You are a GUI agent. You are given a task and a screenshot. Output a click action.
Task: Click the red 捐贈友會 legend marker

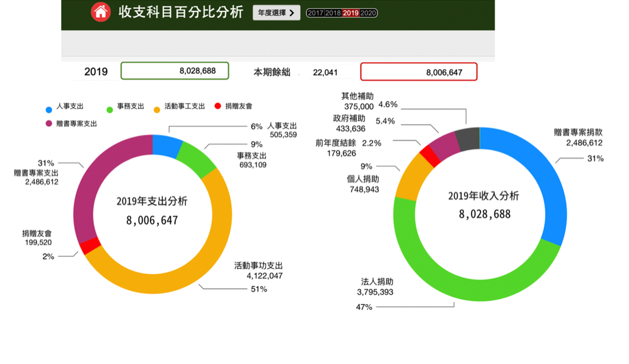click(x=218, y=107)
